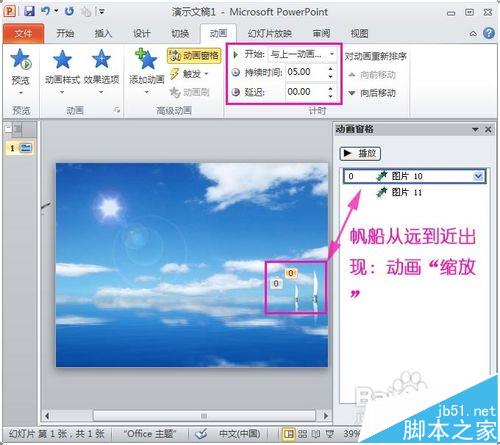Increase the animation duration
Image resolution: width=500 pixels, height=445 pixels.
point(331,69)
